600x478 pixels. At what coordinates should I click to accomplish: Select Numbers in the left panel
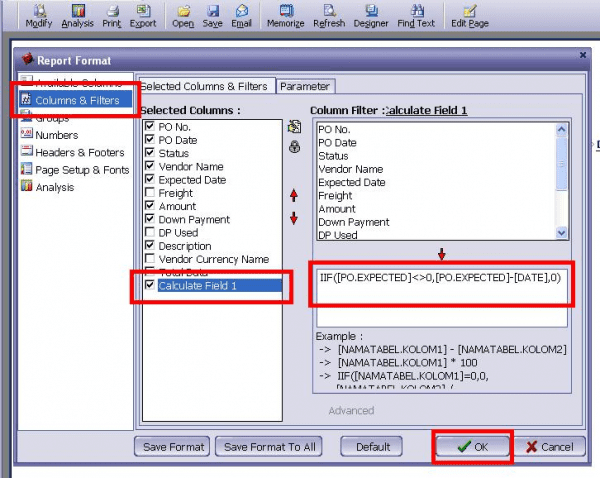pos(56,135)
